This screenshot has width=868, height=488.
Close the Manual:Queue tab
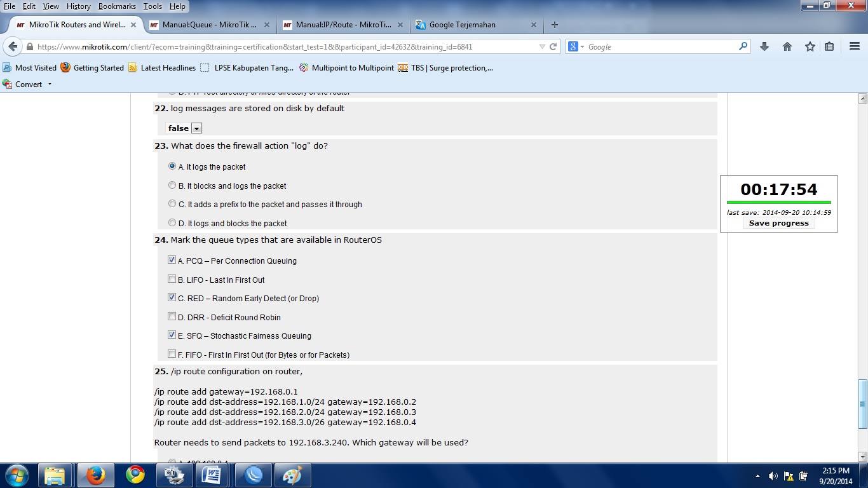(267, 25)
